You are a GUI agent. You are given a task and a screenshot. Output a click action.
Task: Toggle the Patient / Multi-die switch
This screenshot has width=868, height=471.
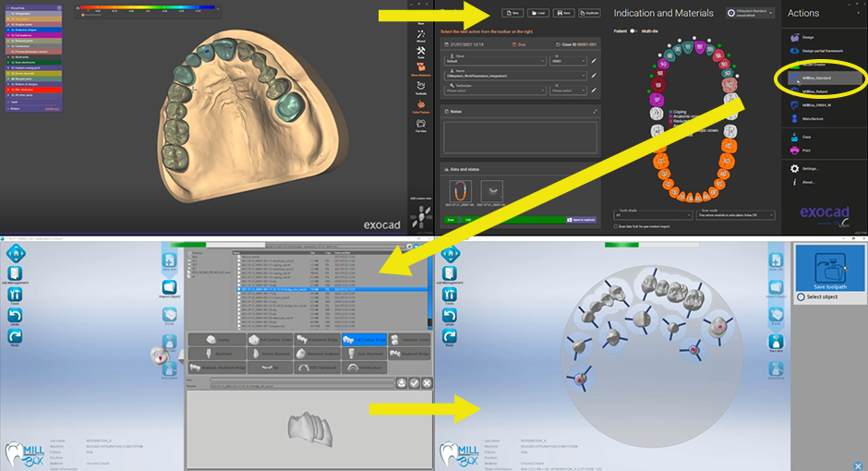point(633,31)
